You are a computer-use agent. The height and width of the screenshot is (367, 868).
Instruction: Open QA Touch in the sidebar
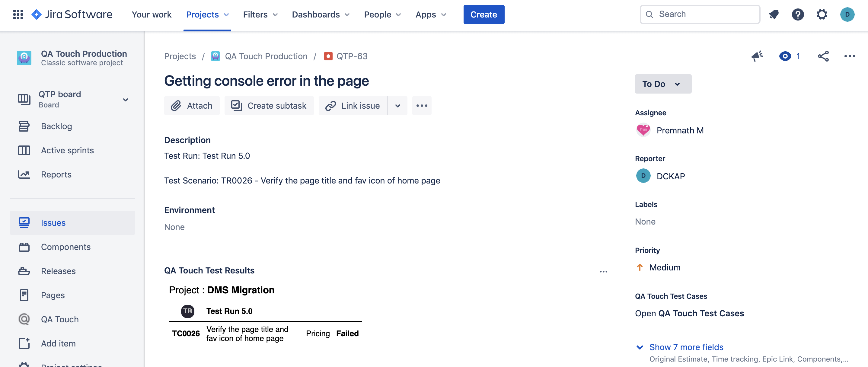pos(72,319)
